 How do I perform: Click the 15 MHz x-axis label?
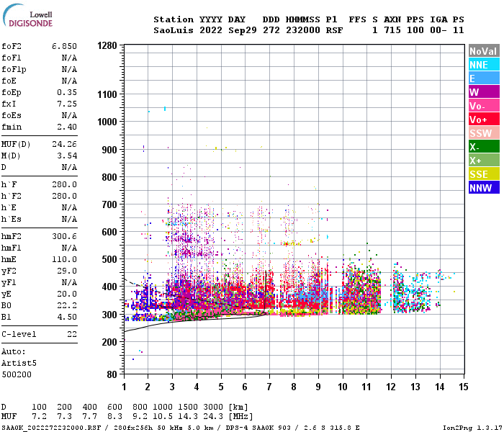coord(464,387)
